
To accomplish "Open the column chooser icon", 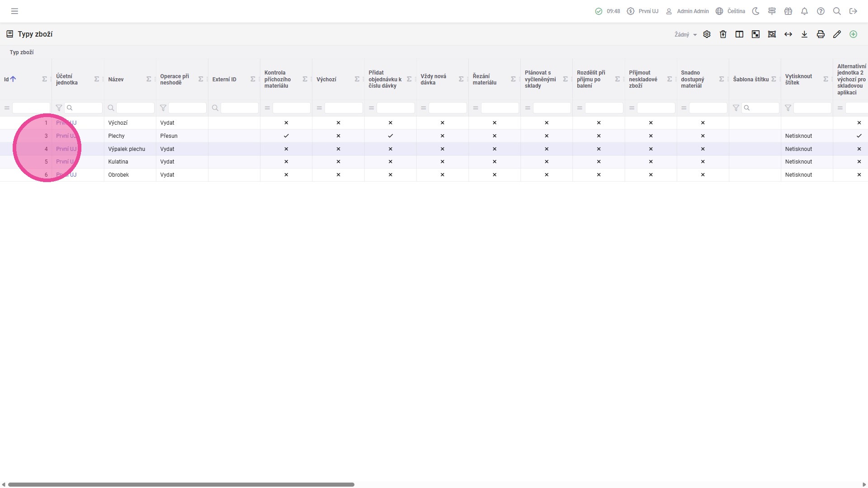I will click(x=739, y=34).
